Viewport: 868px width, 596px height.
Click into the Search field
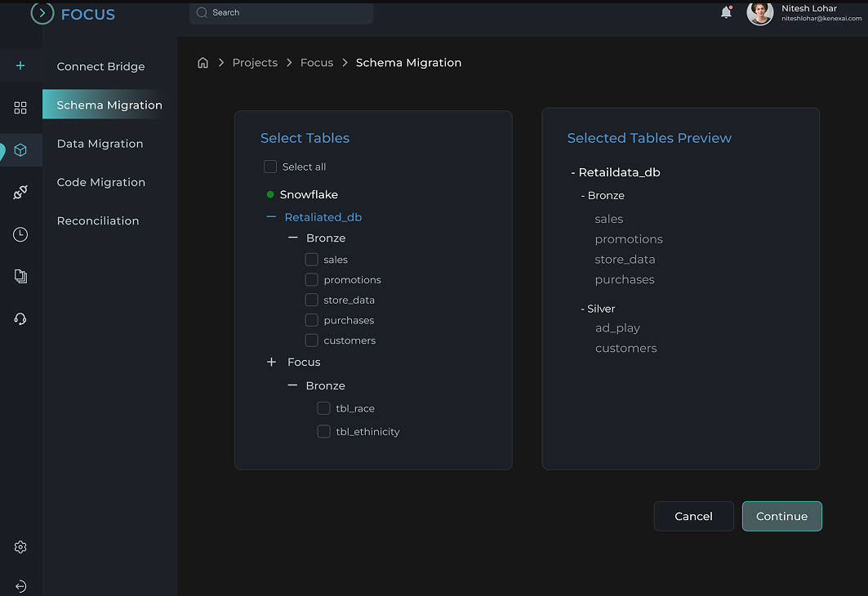[281, 12]
